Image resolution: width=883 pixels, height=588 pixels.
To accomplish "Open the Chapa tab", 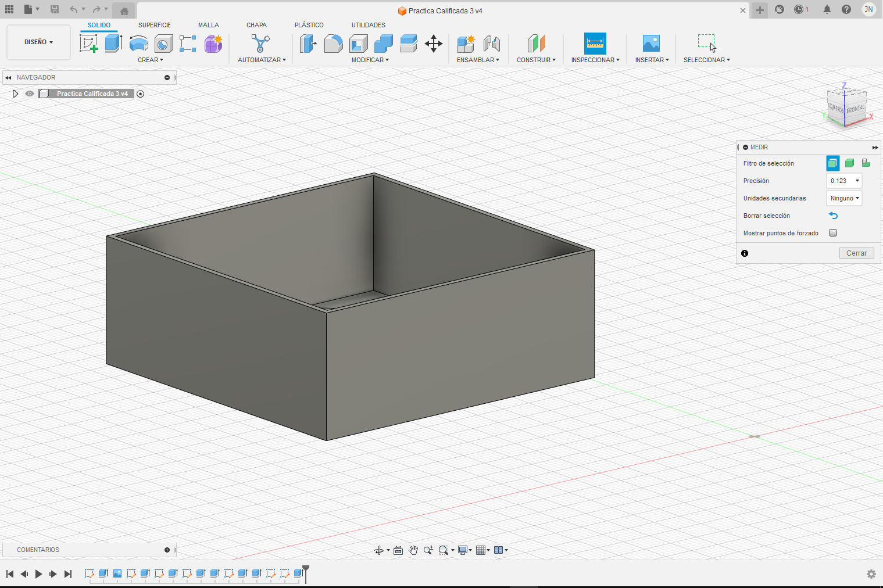I will [256, 25].
